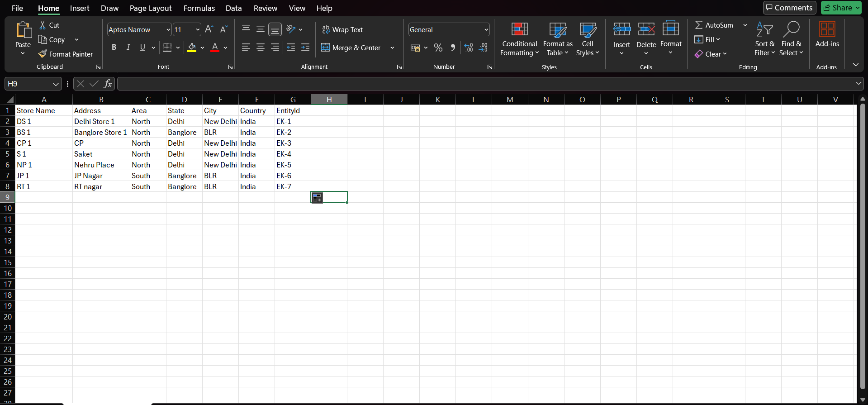Click the Percent Style icon

point(438,48)
